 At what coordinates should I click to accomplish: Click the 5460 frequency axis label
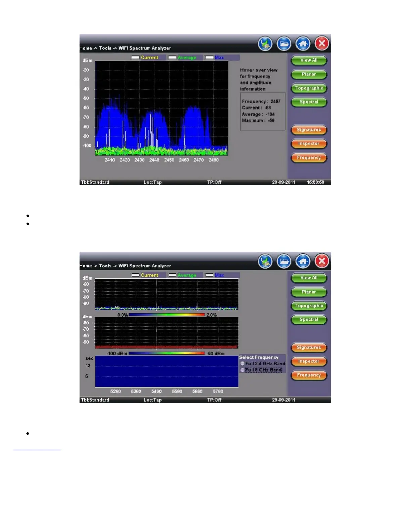pyautogui.click(x=156, y=391)
